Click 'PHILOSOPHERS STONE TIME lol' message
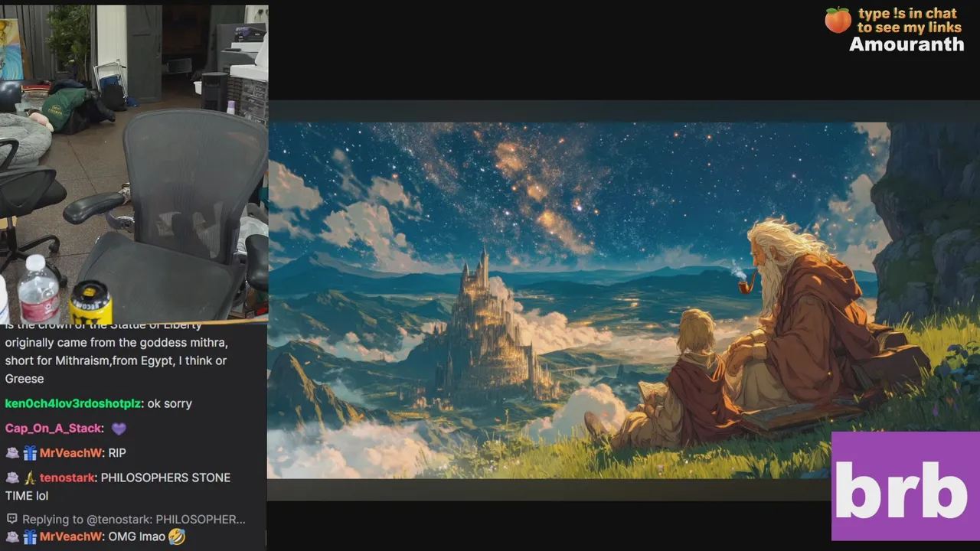Image resolution: width=980 pixels, height=551 pixels. tap(118, 487)
